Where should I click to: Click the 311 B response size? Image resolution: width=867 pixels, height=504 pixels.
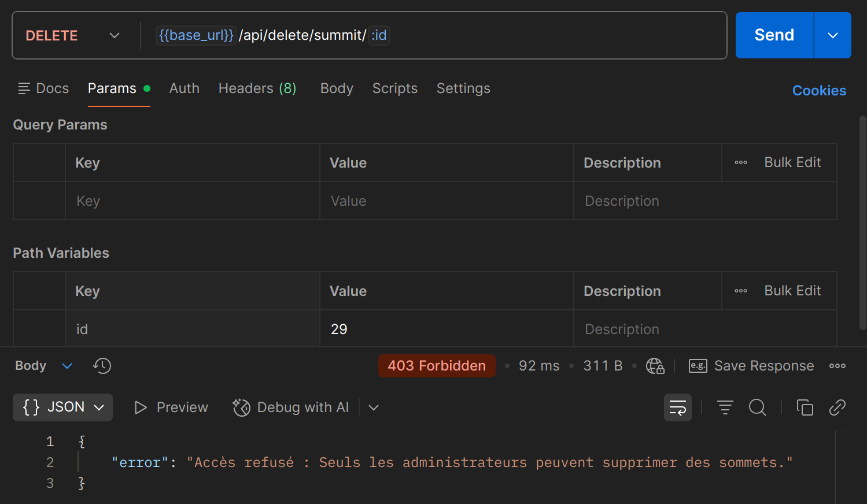pos(603,366)
